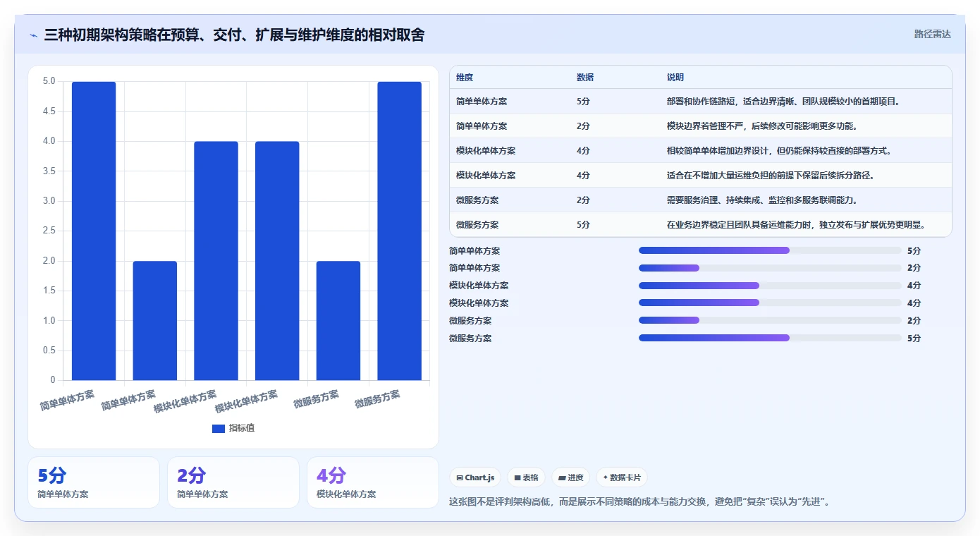Select the 进度 chip

coord(570,477)
